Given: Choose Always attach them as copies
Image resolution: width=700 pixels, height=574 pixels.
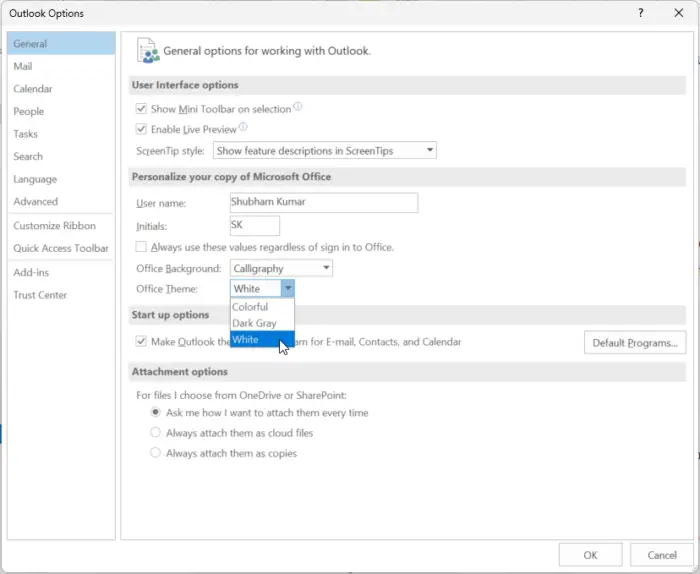Looking at the screenshot, I should (155, 453).
